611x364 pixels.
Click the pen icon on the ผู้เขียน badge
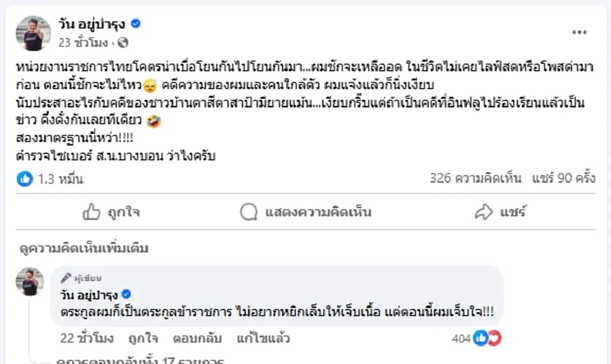point(65,277)
